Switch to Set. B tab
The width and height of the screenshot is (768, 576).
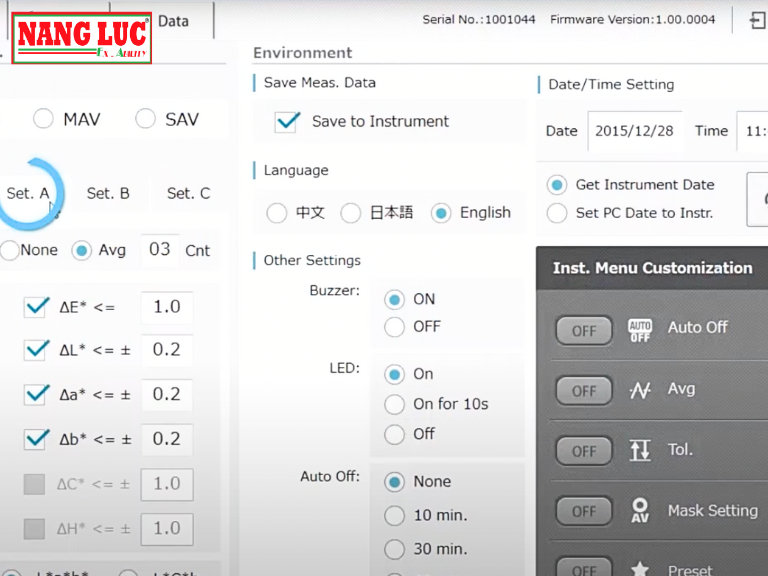[108, 194]
